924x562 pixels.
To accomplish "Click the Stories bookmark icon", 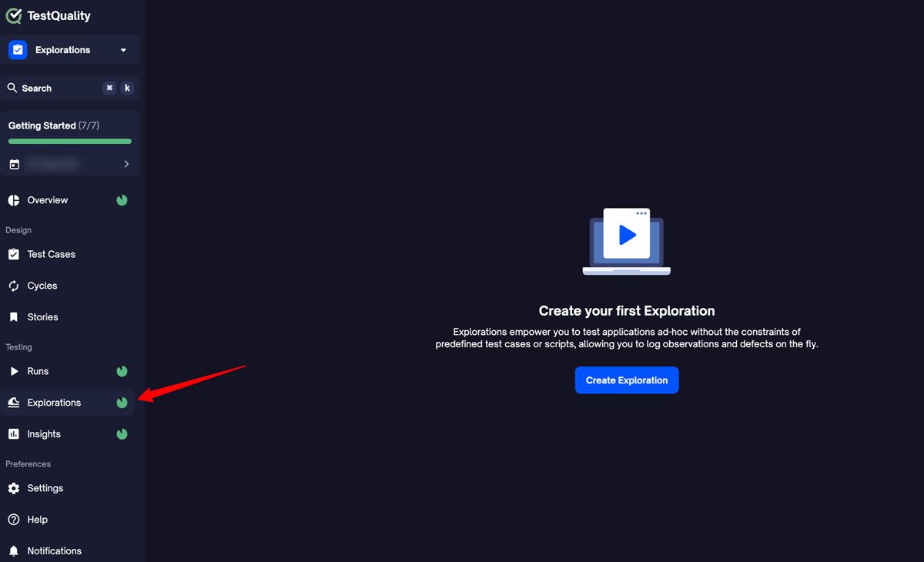I will click(x=14, y=317).
